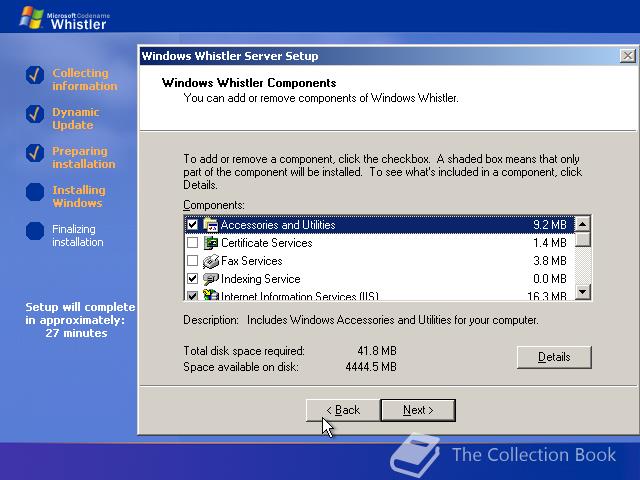Screen dimensions: 640x480
Task: Click the 27 minutes remaining estimate
Action: tap(76, 333)
